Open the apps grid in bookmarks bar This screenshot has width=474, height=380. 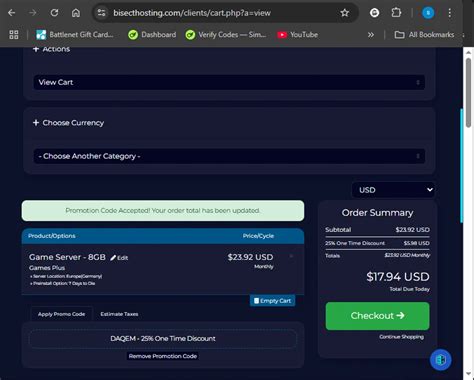pos(14,35)
